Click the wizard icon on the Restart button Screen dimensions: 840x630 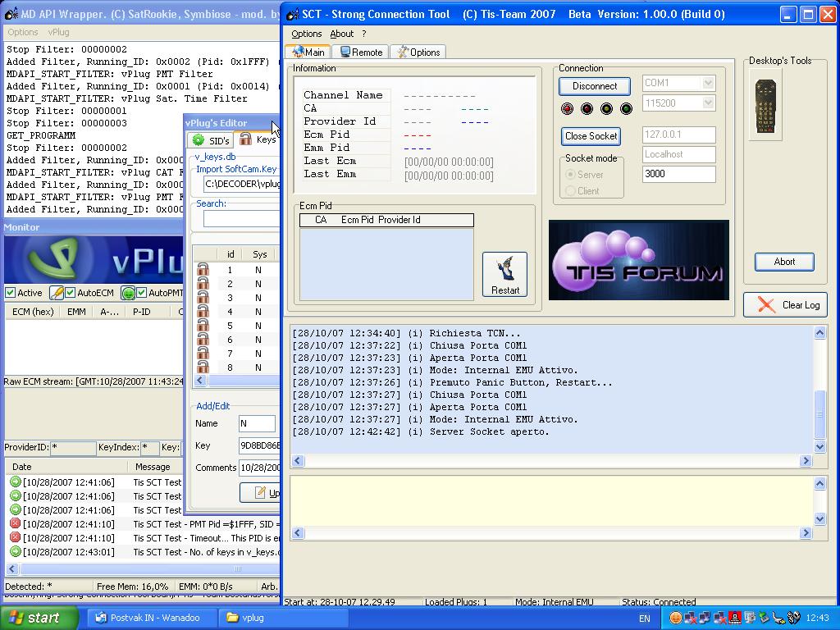[504, 269]
